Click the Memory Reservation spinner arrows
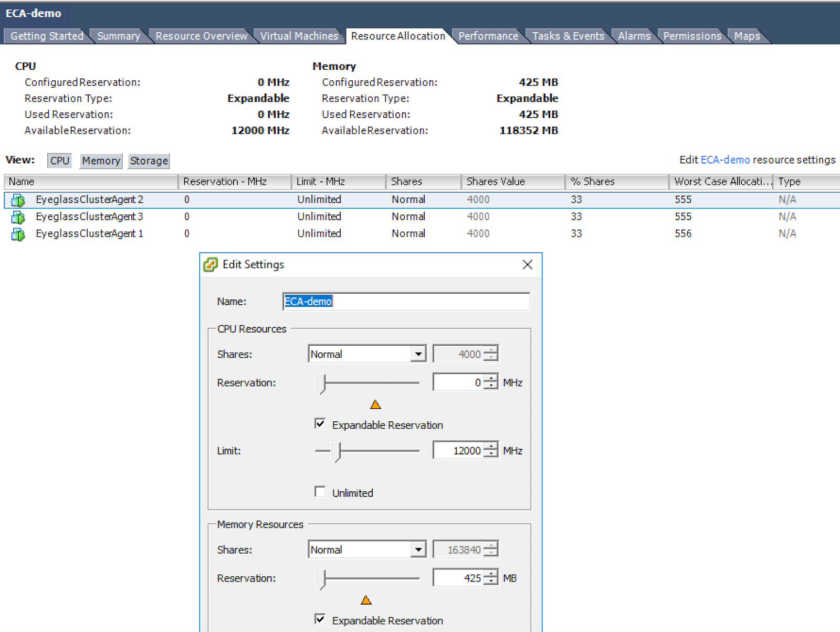 pyautogui.click(x=490, y=578)
